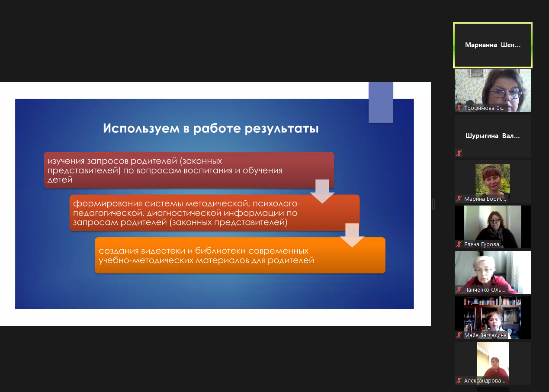Select Шурыгина Вал participant tile
Viewport: 549px width, 392px height.
pyautogui.click(x=492, y=136)
